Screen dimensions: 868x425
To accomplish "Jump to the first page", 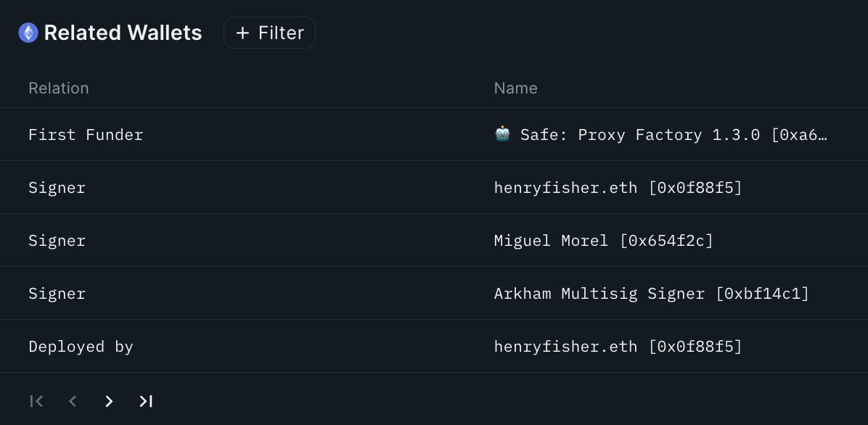I will coord(36,401).
